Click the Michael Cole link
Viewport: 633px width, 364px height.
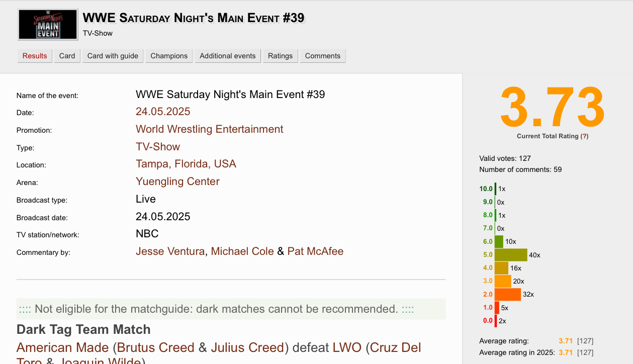coord(242,251)
